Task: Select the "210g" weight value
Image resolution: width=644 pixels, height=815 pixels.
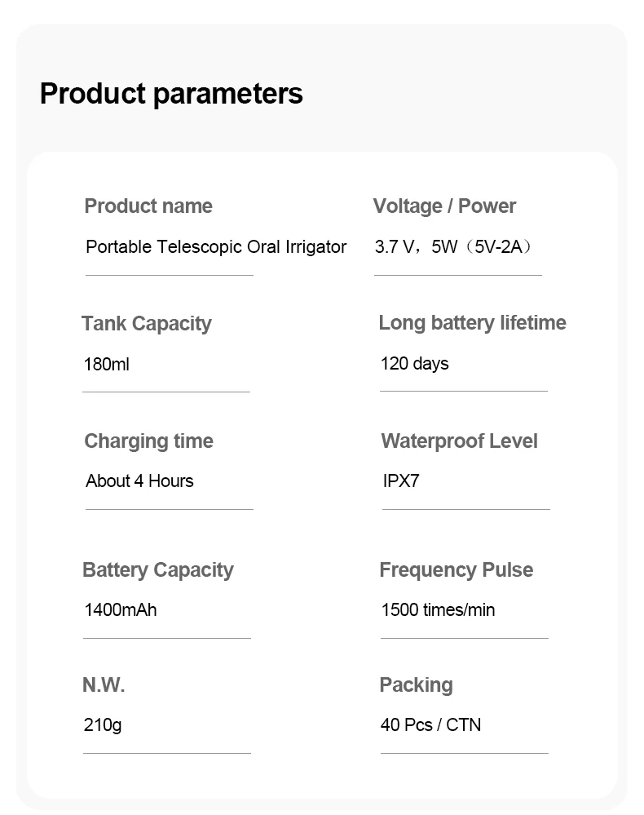Action: click(103, 725)
